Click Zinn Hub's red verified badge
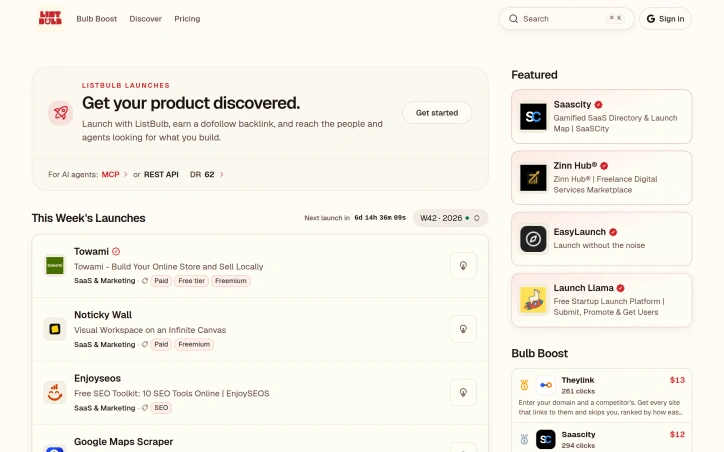This screenshot has width=724, height=452. point(604,166)
